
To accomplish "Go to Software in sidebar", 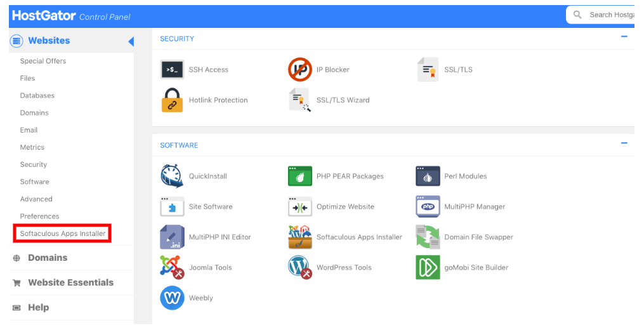I will (34, 182).
